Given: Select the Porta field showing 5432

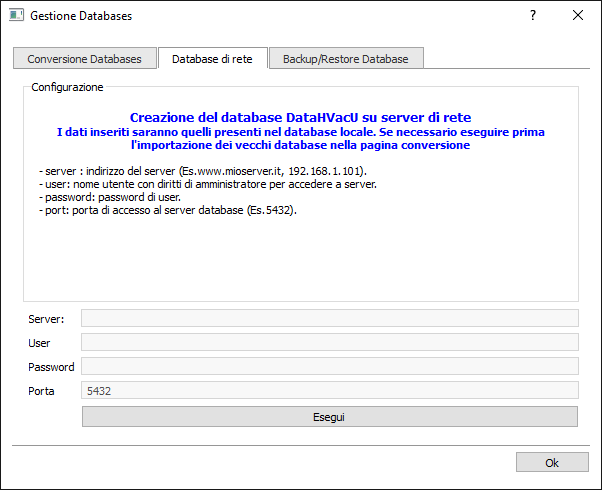Looking at the screenshot, I should (x=329, y=391).
